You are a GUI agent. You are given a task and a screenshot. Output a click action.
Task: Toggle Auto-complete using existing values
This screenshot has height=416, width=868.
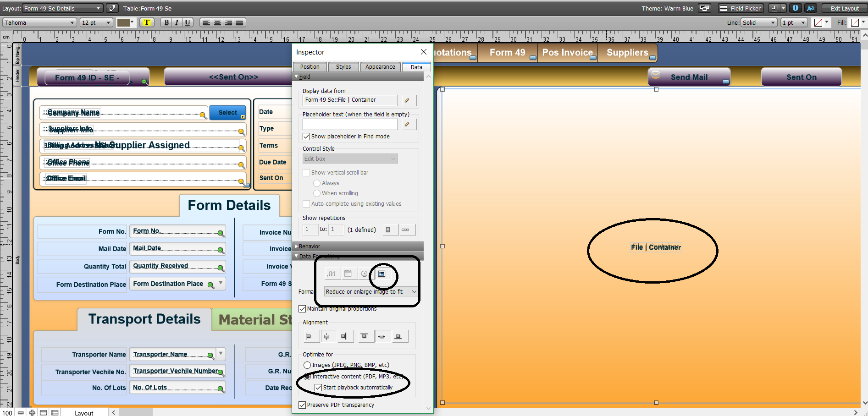click(306, 204)
